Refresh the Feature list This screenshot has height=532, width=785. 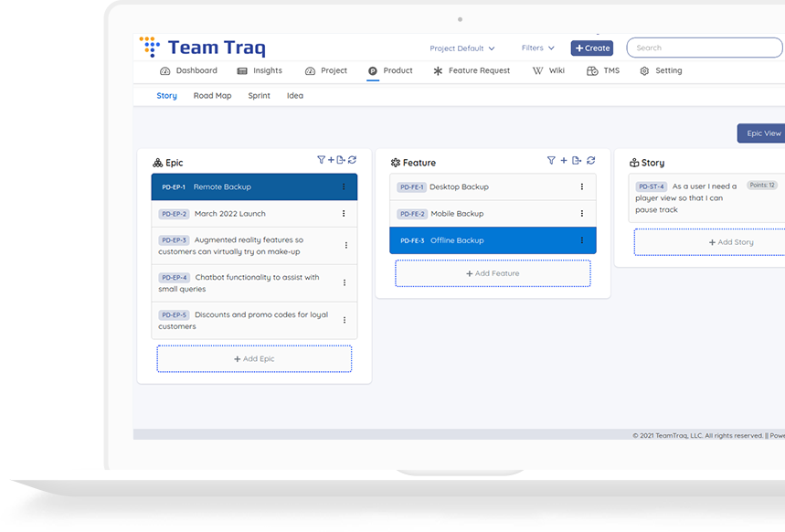(x=590, y=160)
